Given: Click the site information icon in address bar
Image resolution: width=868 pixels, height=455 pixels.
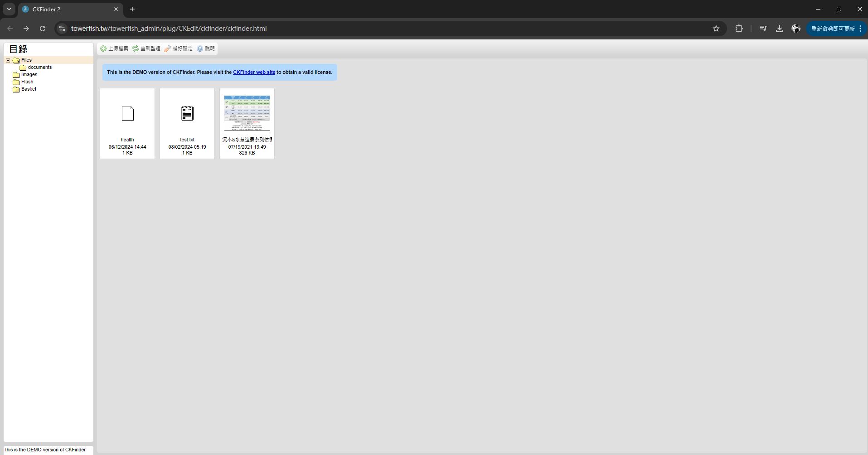Looking at the screenshot, I should [x=62, y=29].
